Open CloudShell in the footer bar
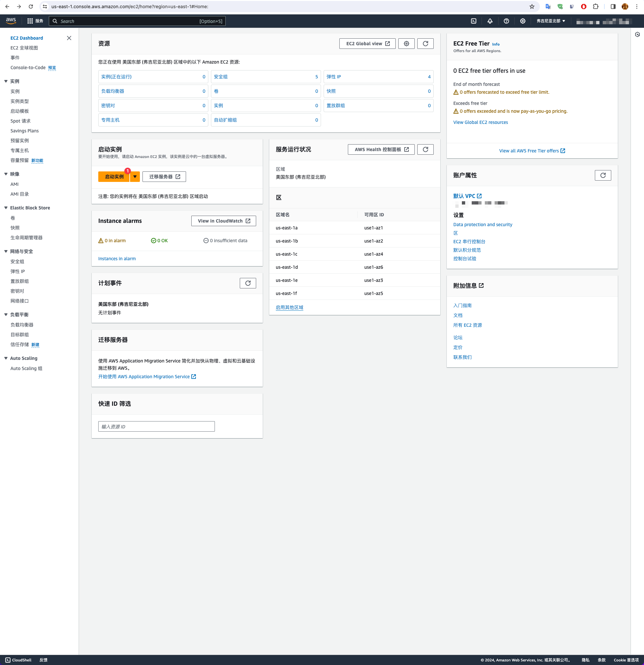The image size is (644, 665). (18, 660)
